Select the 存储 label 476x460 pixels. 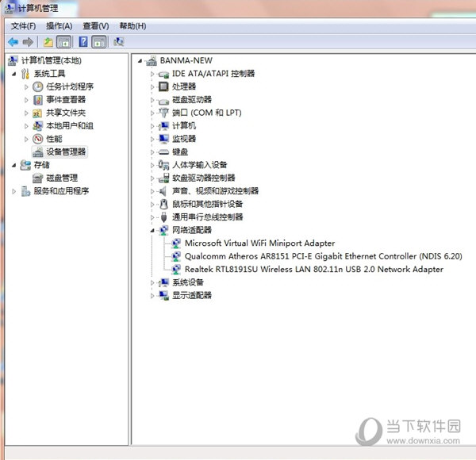pos(41,165)
